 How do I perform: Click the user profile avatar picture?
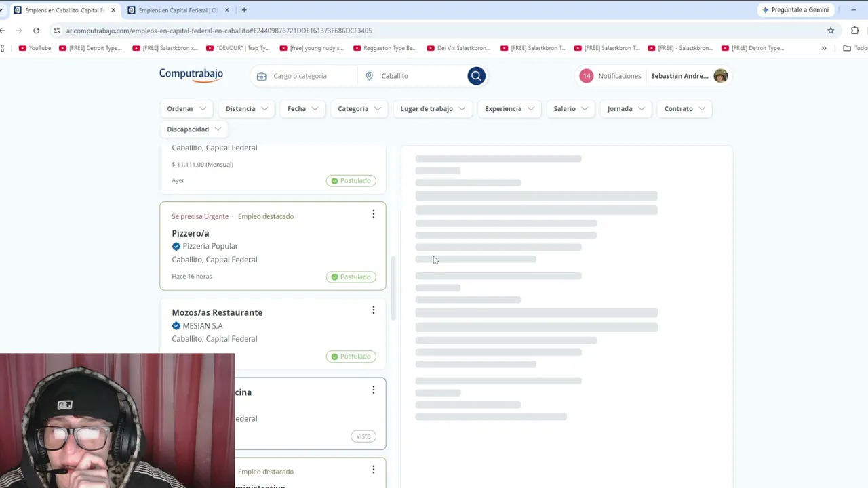click(720, 76)
